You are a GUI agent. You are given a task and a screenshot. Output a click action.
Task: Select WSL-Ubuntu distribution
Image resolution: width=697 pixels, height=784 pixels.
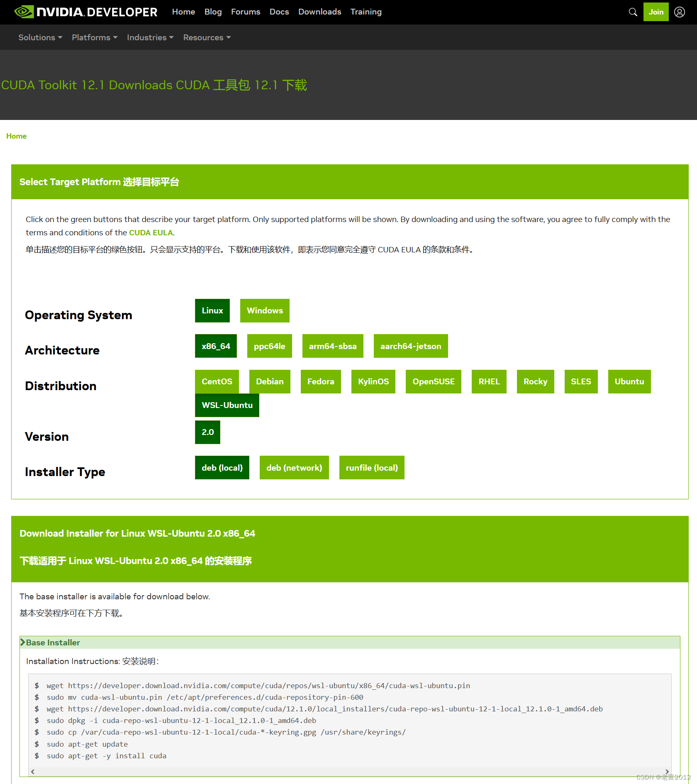coord(227,405)
